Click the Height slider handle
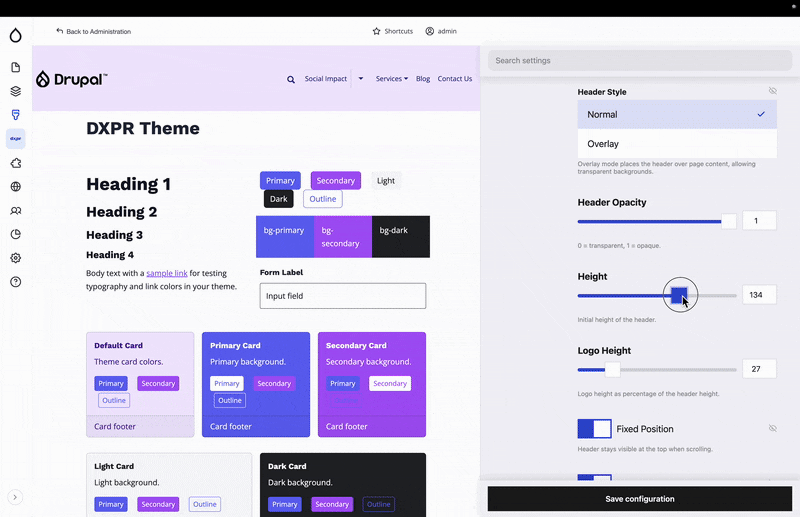This screenshot has width=800, height=517. pyautogui.click(x=679, y=296)
